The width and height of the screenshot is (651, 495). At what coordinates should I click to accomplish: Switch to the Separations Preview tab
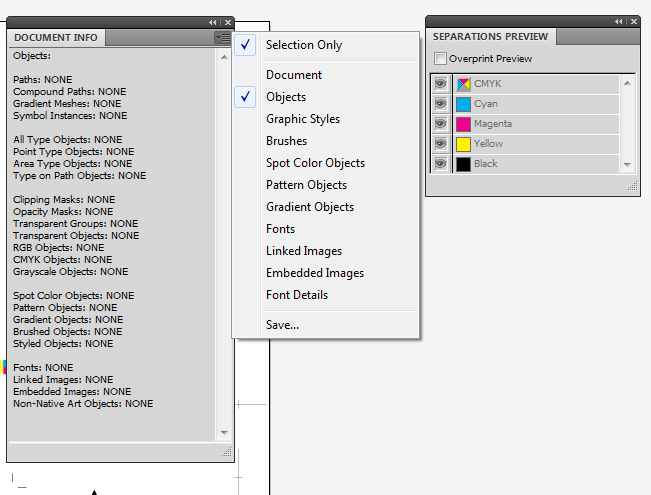(x=490, y=37)
